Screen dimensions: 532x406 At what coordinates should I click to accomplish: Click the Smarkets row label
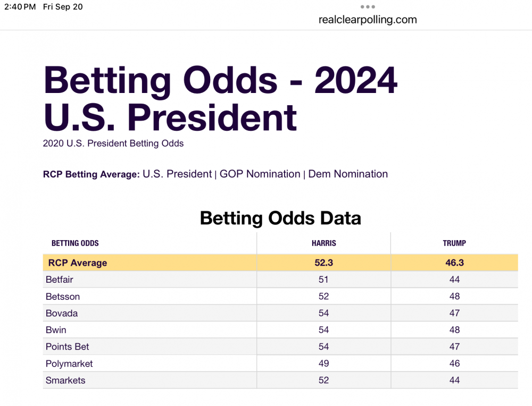[65, 380]
